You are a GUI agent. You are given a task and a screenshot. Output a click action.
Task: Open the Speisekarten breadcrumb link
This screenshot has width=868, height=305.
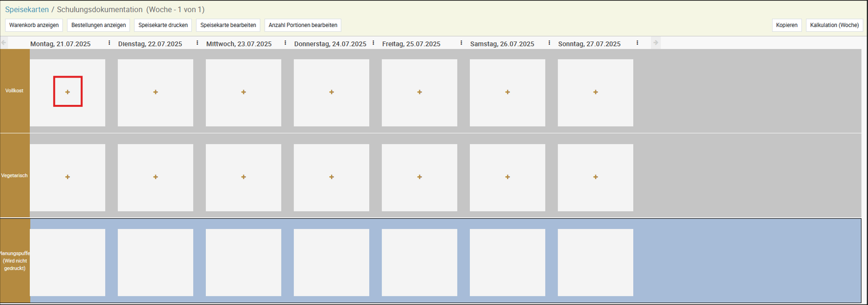point(27,10)
